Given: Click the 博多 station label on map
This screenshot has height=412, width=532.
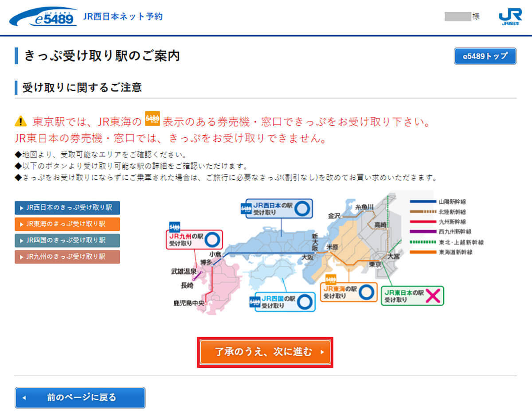Looking at the screenshot, I should tap(205, 262).
